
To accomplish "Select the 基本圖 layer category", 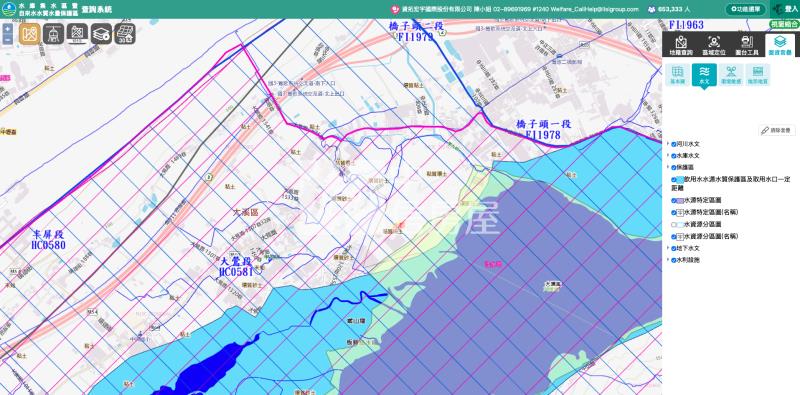I will [x=678, y=75].
